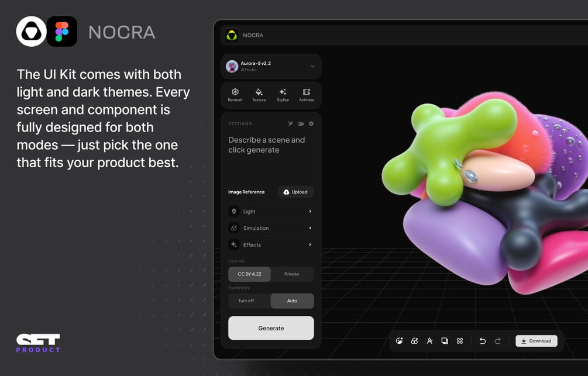Image resolution: width=588 pixels, height=376 pixels.
Task: Click the compass drafting icon in bottom toolbar
Action: point(430,341)
